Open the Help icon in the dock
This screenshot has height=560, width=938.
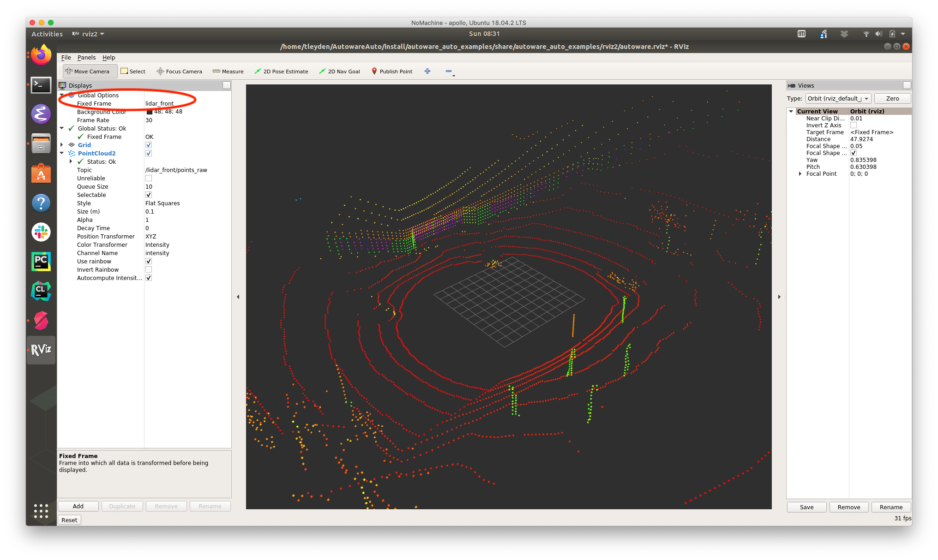point(41,203)
